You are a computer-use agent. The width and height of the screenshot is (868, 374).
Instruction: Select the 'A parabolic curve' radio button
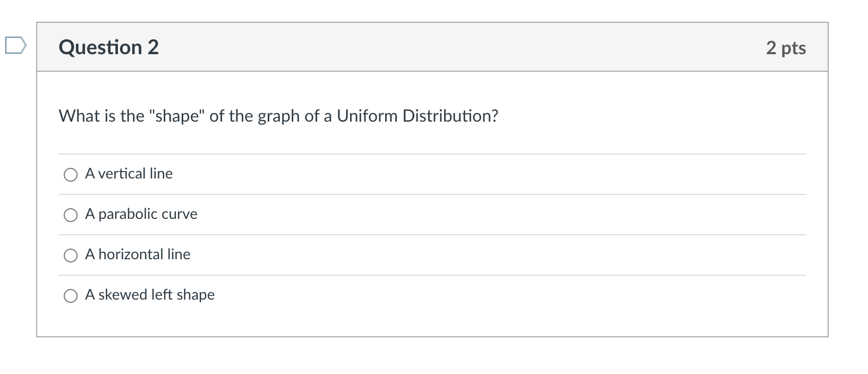click(x=70, y=215)
